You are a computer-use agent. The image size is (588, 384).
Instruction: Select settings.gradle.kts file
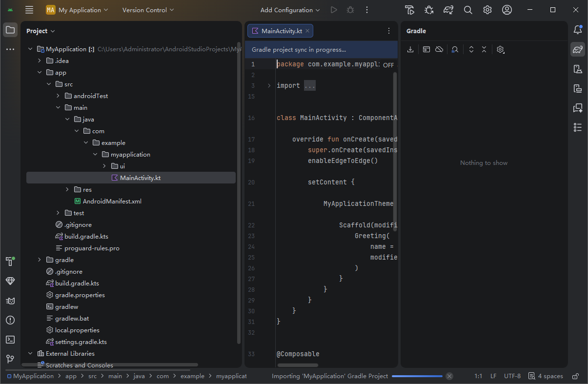click(x=81, y=342)
